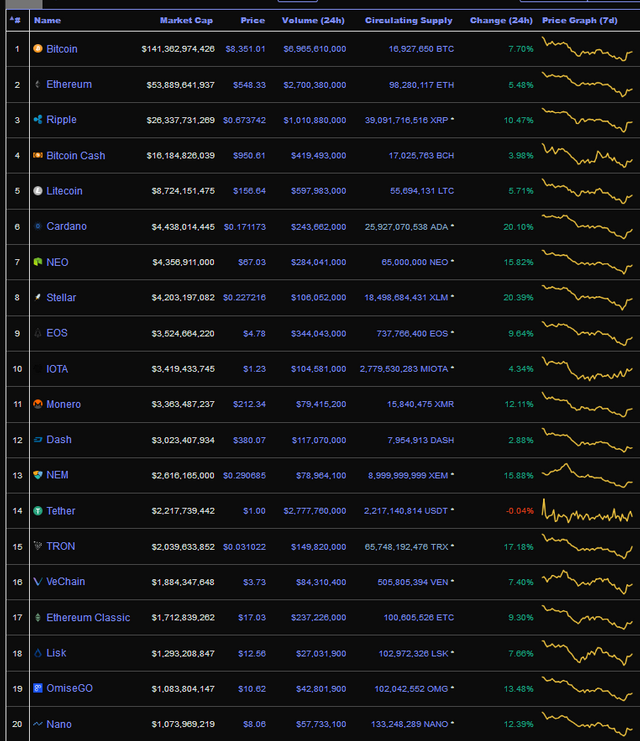Image resolution: width=640 pixels, height=741 pixels.
Task: Open the Bitcoin Cash page link
Action: 76,155
